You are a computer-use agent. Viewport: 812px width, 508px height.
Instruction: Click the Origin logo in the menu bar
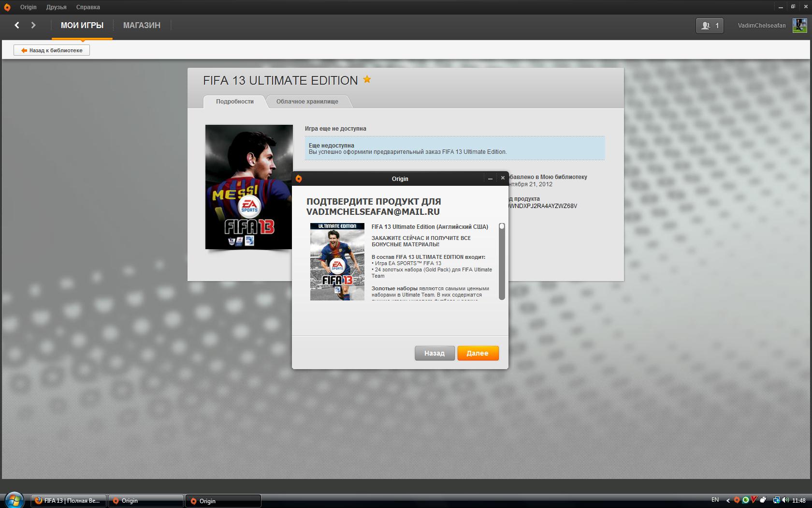tap(7, 7)
